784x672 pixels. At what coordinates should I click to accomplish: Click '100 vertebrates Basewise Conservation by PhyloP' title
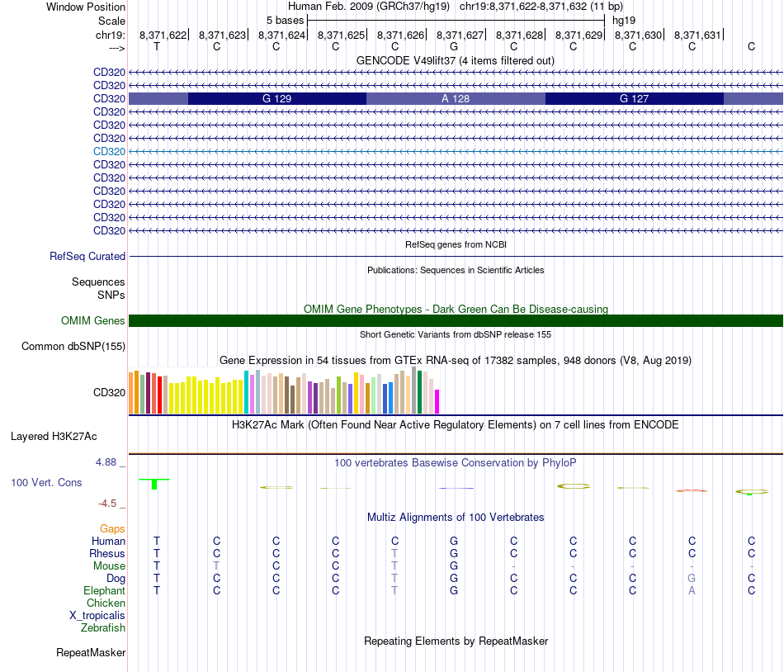click(456, 462)
